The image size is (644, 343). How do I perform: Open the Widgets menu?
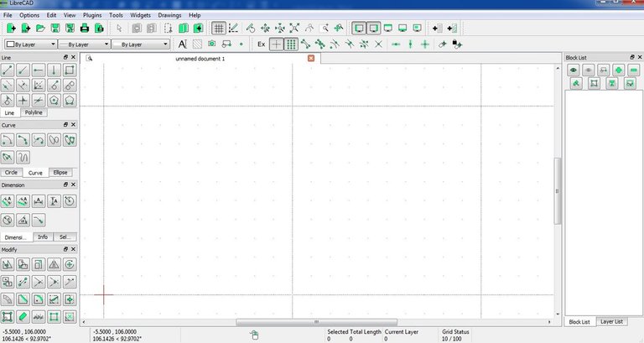(x=140, y=15)
